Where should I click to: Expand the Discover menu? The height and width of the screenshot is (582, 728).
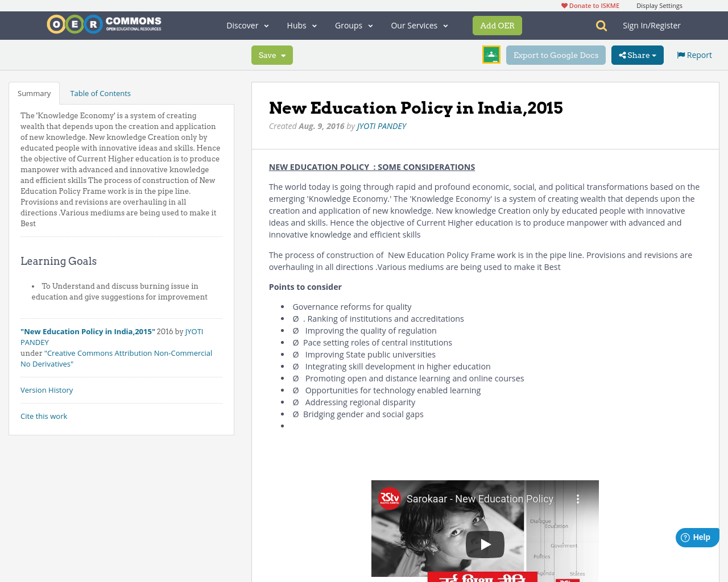click(x=246, y=25)
